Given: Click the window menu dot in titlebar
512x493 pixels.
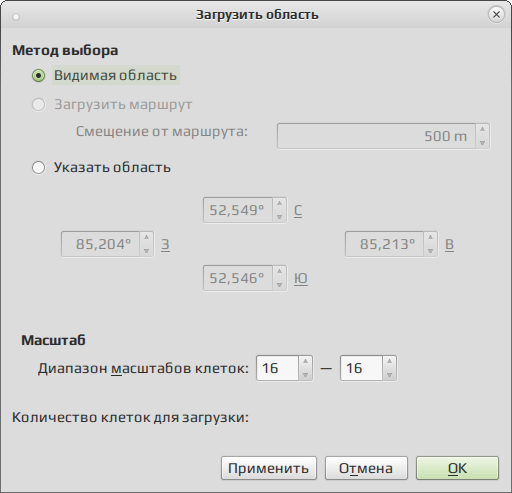Looking at the screenshot, I should pos(16,17).
